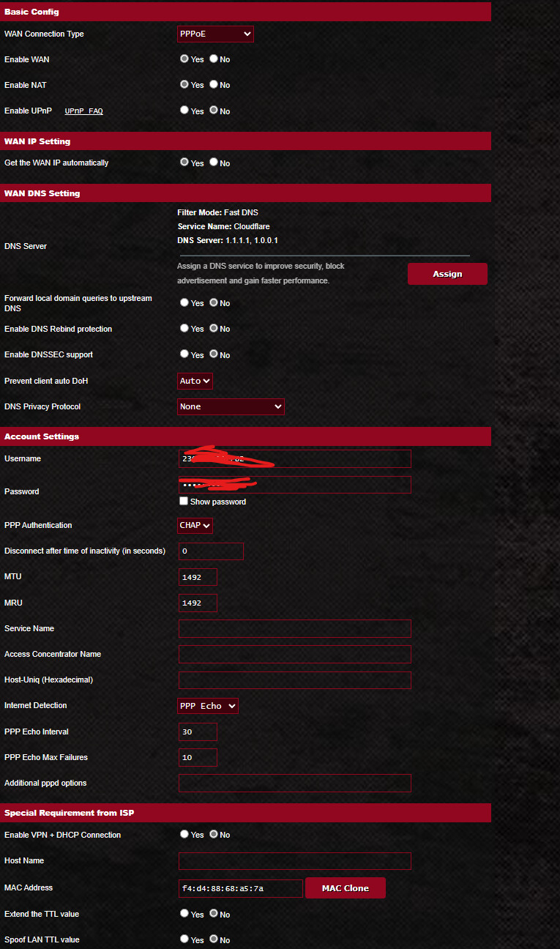The width and height of the screenshot is (560, 949).
Task: Open the PPP Authentication dropdown
Action: click(x=195, y=525)
